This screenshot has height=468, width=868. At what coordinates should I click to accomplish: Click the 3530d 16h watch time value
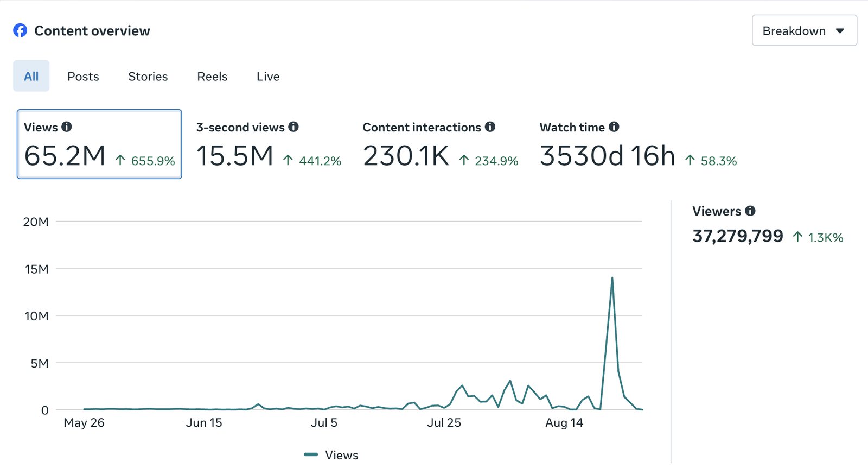[608, 156]
